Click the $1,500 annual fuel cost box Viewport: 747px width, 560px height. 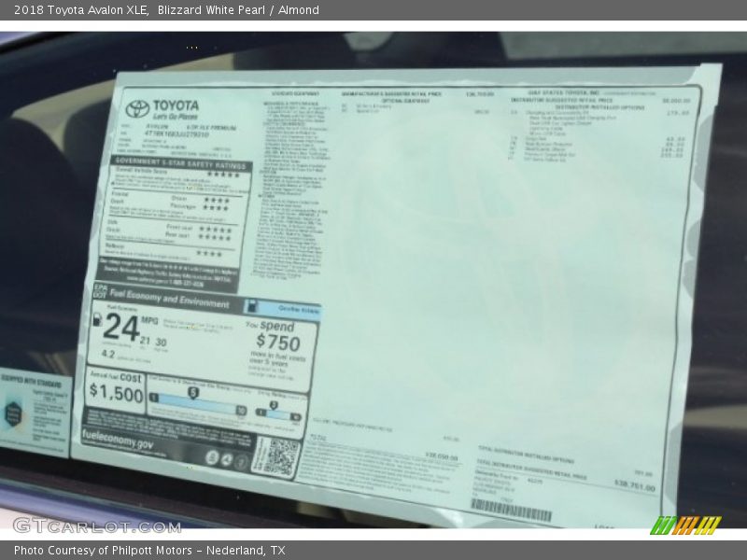(x=116, y=388)
